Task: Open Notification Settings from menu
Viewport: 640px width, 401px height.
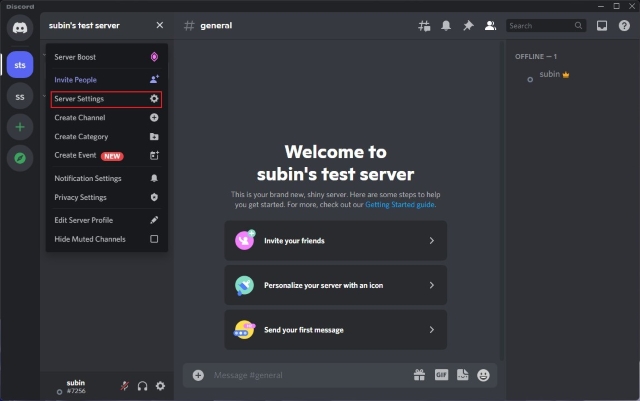Action: tap(107, 178)
